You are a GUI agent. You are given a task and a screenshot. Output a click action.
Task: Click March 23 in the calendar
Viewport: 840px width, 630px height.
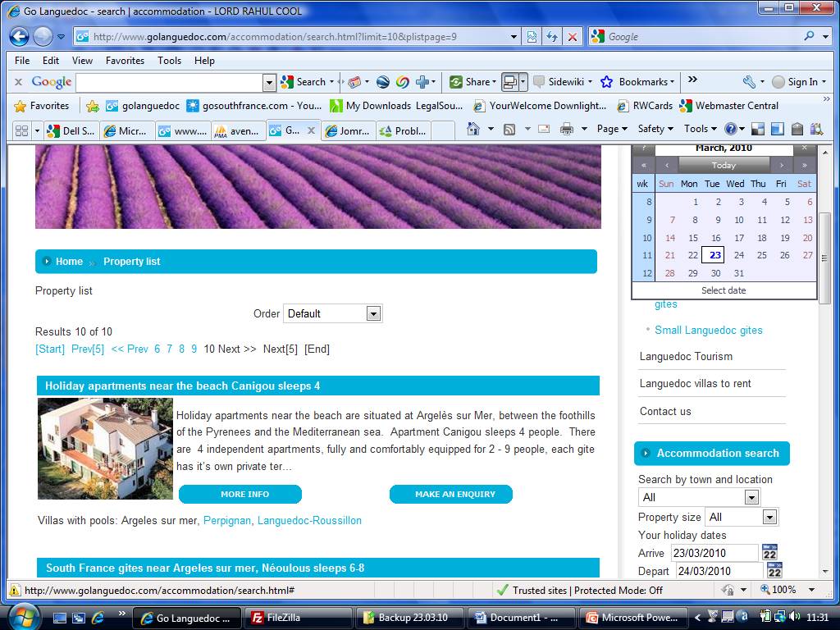point(714,255)
